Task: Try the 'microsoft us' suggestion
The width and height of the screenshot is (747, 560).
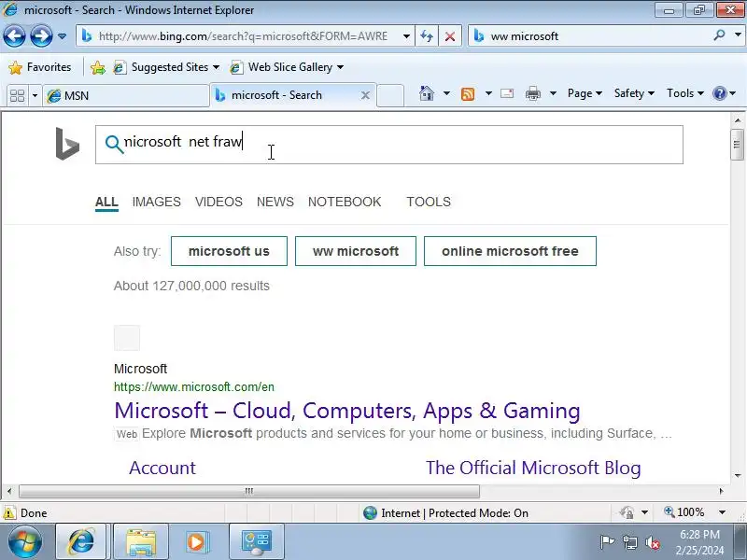Action: click(229, 251)
